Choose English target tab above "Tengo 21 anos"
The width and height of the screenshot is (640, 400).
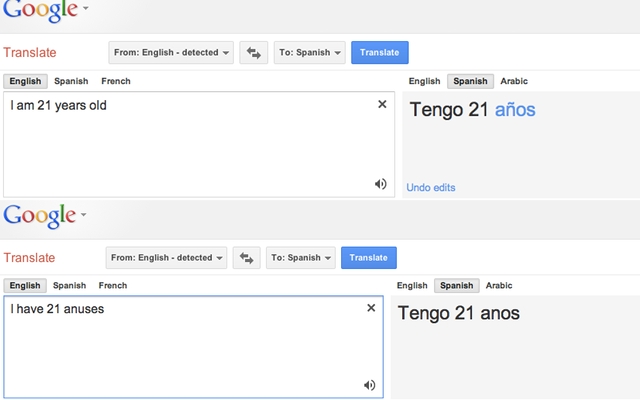coord(412,286)
